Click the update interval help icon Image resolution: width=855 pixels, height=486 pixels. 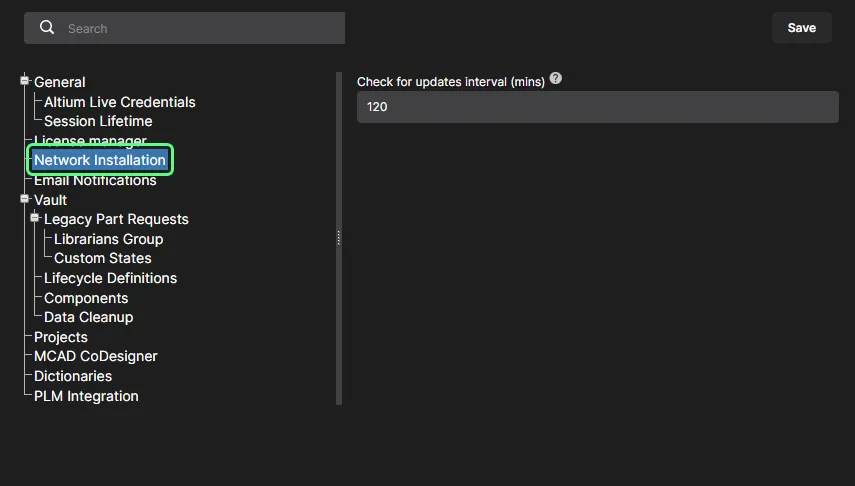pyautogui.click(x=556, y=78)
